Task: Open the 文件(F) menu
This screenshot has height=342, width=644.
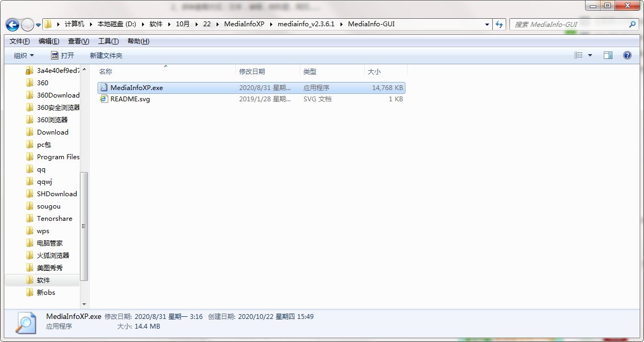Action: coord(20,41)
